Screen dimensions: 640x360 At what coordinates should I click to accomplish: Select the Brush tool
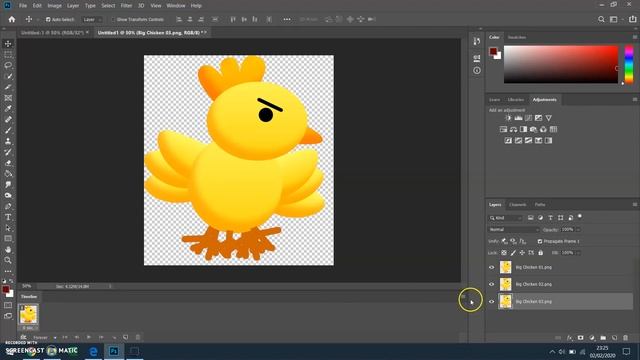click(8, 131)
